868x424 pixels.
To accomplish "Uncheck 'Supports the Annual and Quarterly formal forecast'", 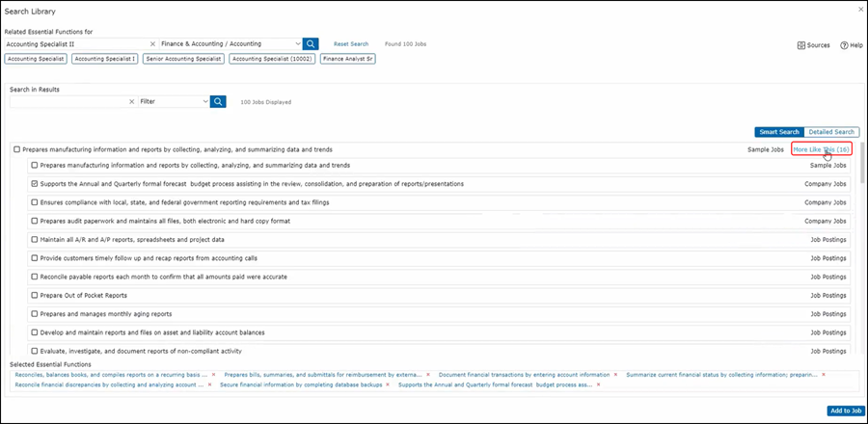I will [x=35, y=183].
